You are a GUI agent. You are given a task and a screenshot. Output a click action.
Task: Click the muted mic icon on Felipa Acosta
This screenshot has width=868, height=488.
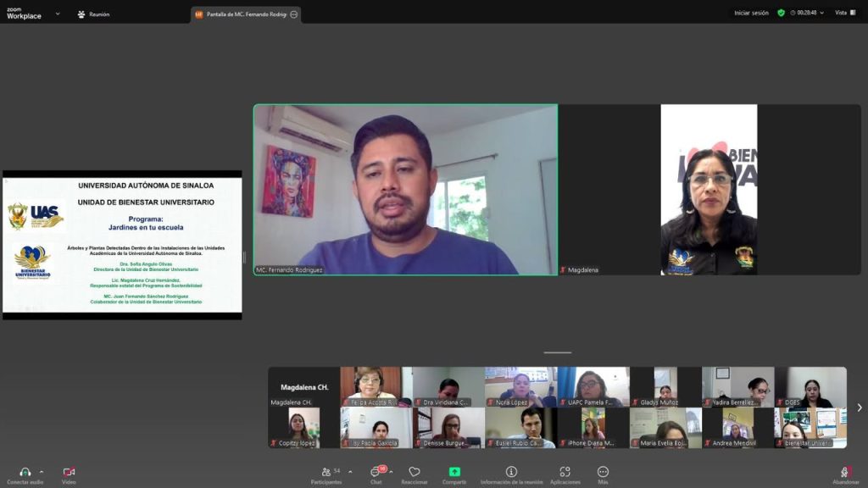pyautogui.click(x=346, y=402)
